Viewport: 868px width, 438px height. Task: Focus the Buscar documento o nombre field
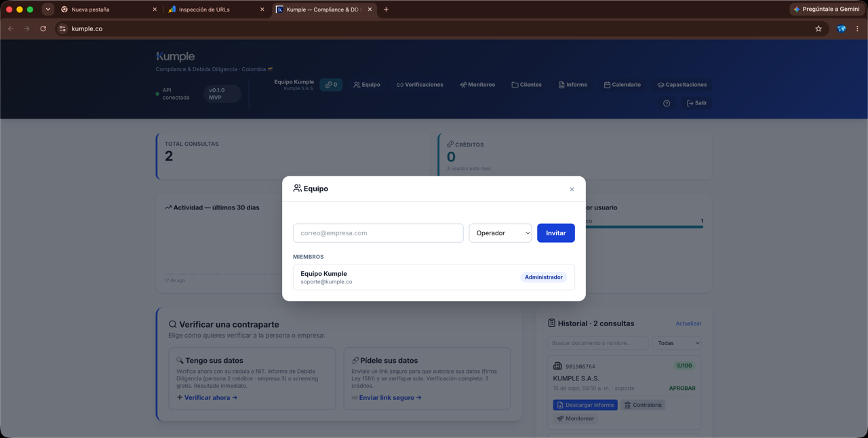(x=597, y=343)
